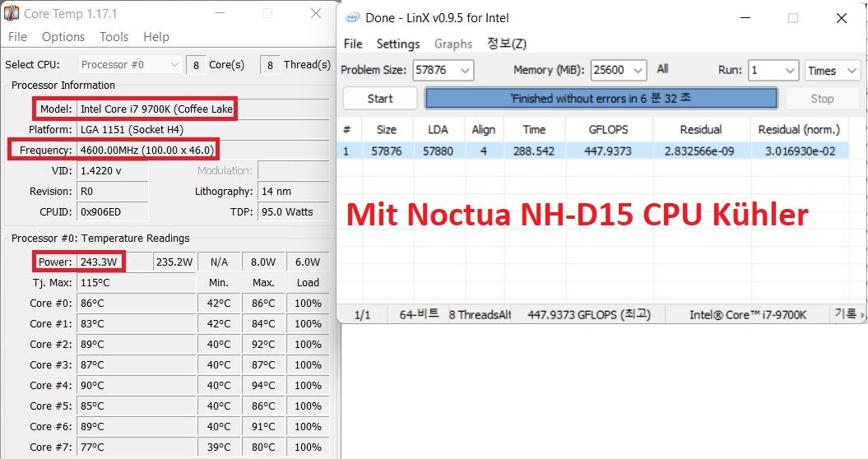This screenshot has width=868, height=459.
Task: Select result row with 447.9373 GFLOPS
Action: pos(593,151)
